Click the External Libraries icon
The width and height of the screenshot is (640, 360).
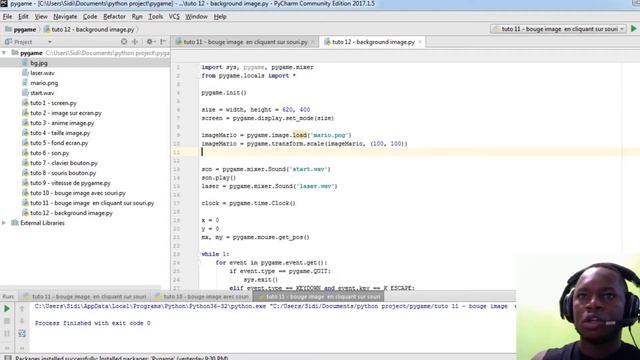[x=15, y=223]
